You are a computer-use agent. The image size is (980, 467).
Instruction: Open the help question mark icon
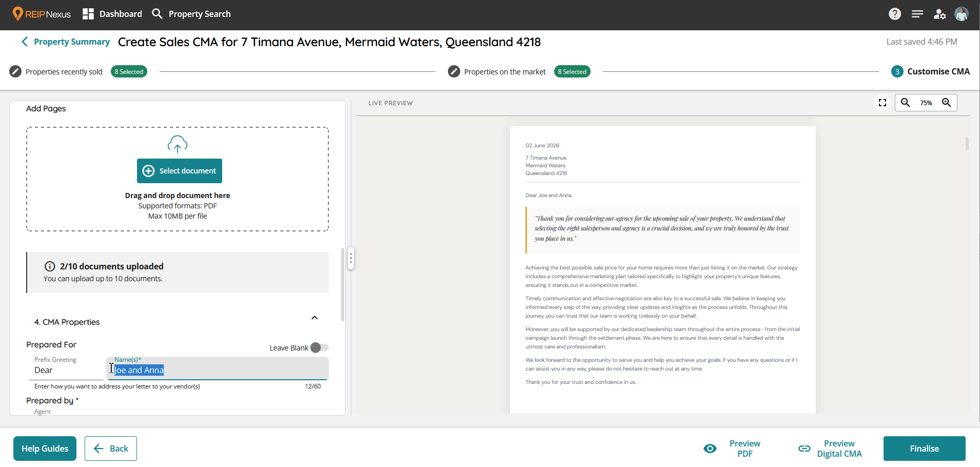click(x=895, y=14)
